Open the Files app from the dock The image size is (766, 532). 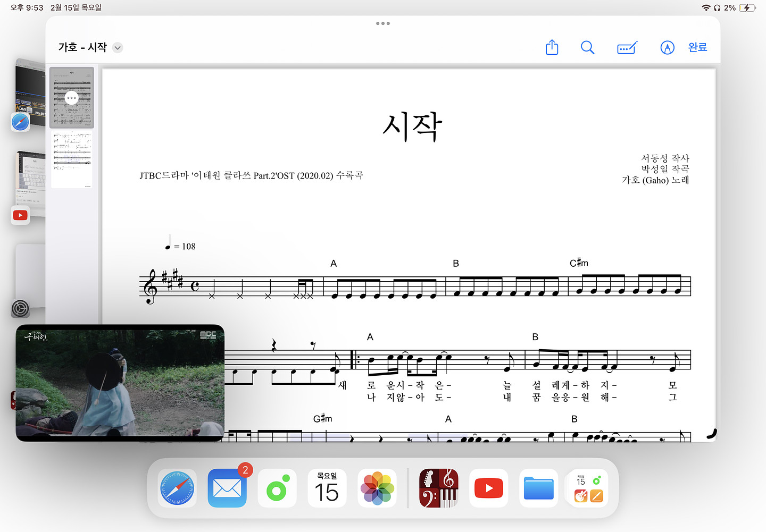click(x=538, y=488)
